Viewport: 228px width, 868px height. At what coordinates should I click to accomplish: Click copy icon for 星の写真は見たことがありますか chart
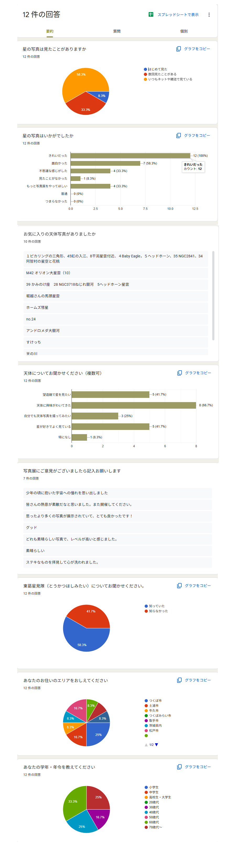[x=178, y=49]
